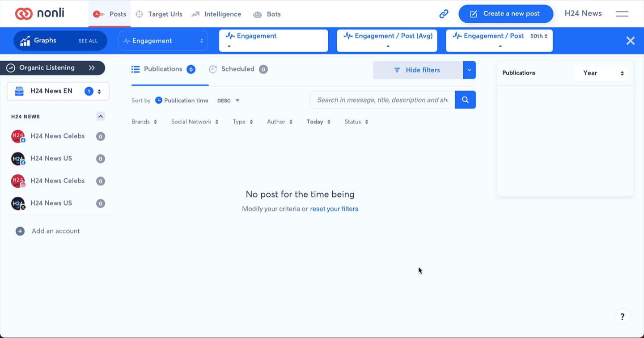Screen dimensions: 644x338
Task: Click the reset your filters link
Action: coord(334,209)
